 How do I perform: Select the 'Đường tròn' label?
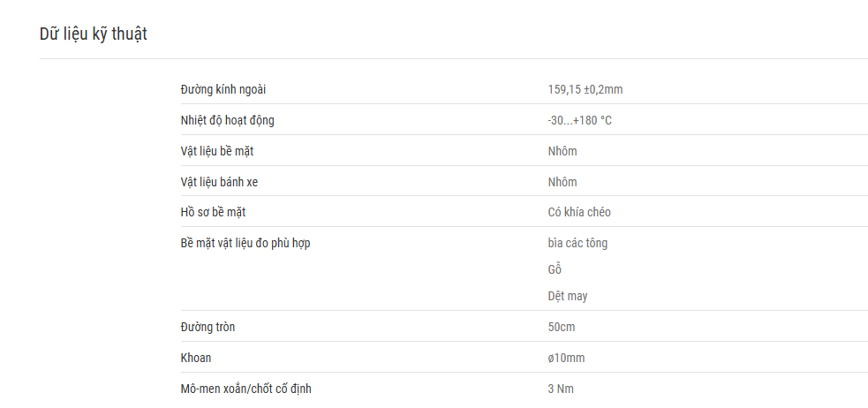pos(208,327)
